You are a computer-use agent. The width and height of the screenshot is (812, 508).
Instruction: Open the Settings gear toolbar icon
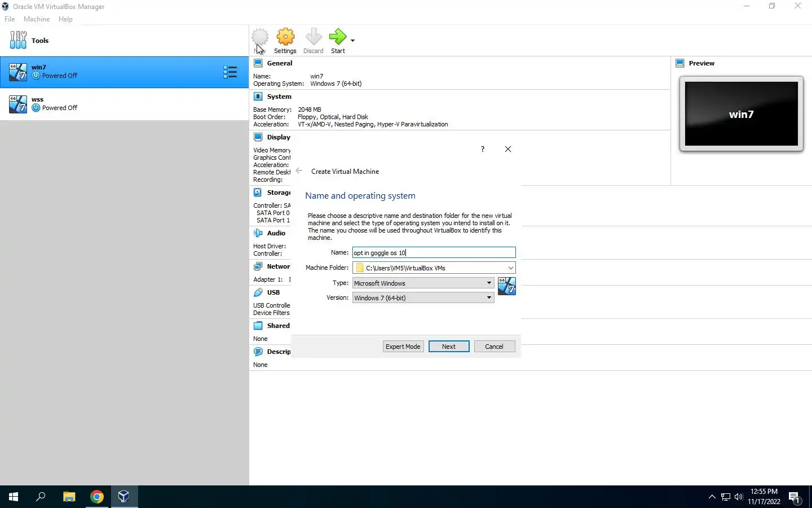pyautogui.click(x=285, y=37)
